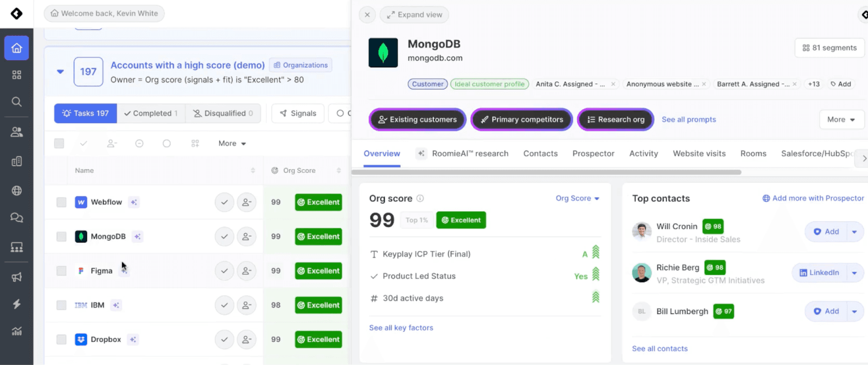Toggle the select-all checkbox in header

click(x=59, y=143)
